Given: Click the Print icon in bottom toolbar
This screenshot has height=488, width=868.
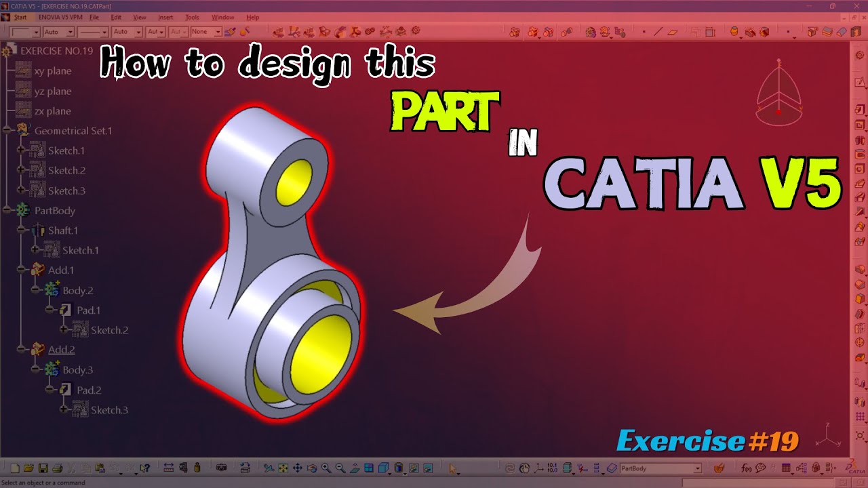Looking at the screenshot, I should pyautogui.click(x=57, y=468).
